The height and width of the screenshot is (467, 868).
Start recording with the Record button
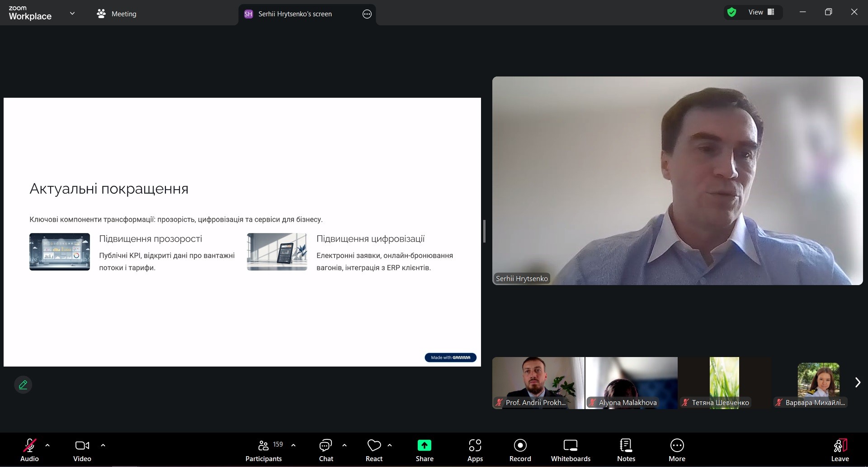520,450
